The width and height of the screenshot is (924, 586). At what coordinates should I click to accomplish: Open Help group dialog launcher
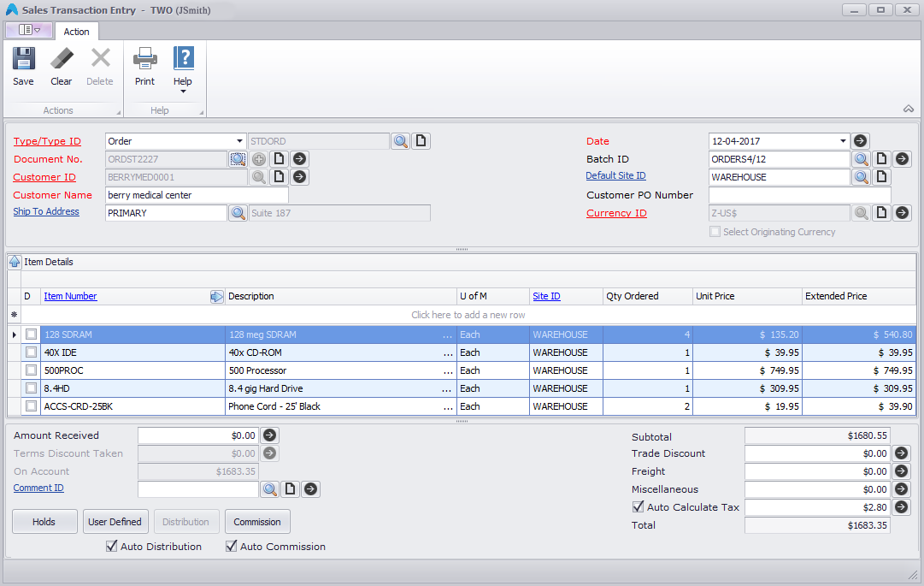[x=202, y=112]
